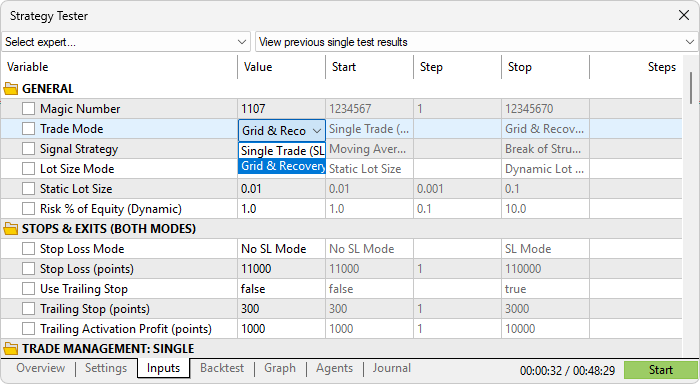Select the Trade Mode row label
This screenshot has width=700, height=384.
tap(71, 129)
